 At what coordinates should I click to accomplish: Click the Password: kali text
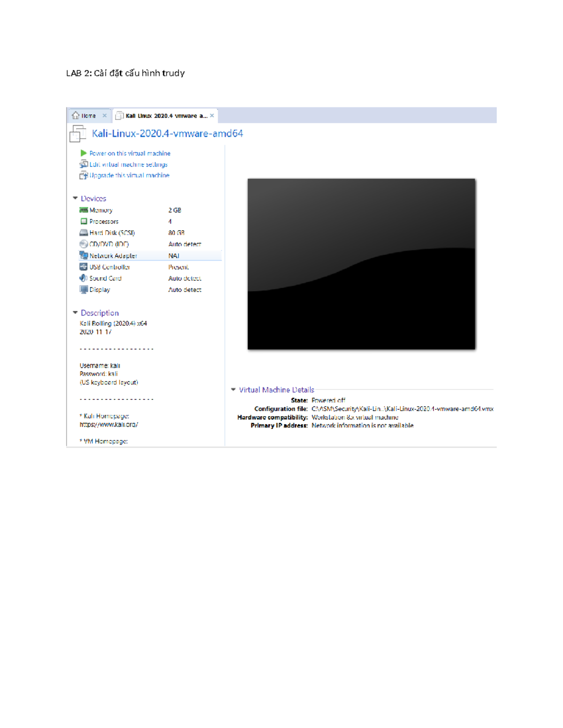tap(99, 374)
